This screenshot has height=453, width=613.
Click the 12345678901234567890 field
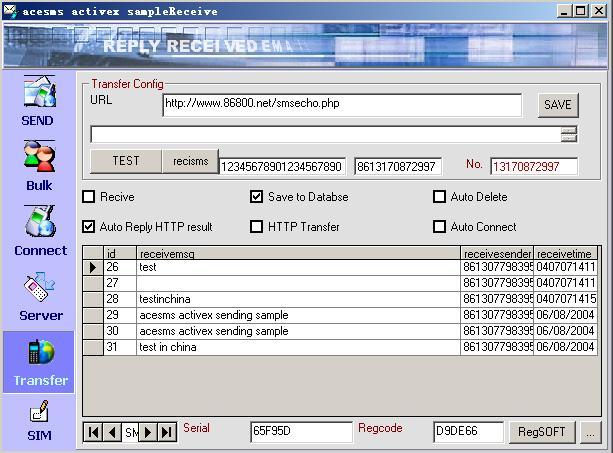click(282, 167)
